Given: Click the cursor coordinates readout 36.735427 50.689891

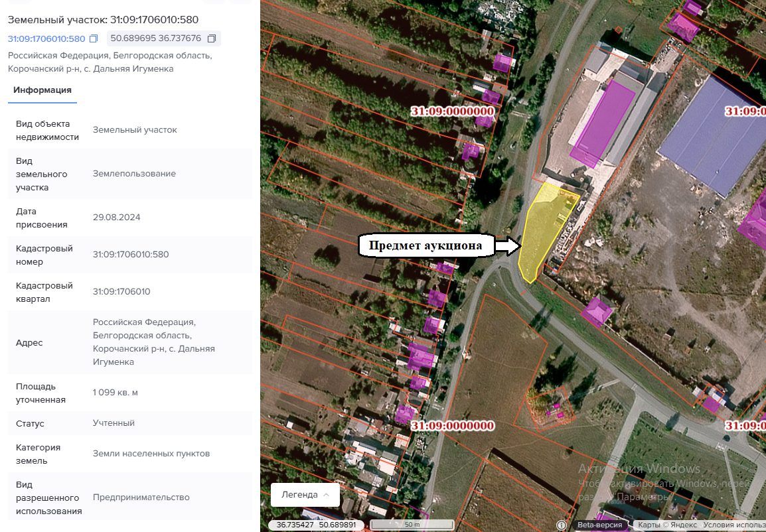Looking at the screenshot, I should coord(317,525).
